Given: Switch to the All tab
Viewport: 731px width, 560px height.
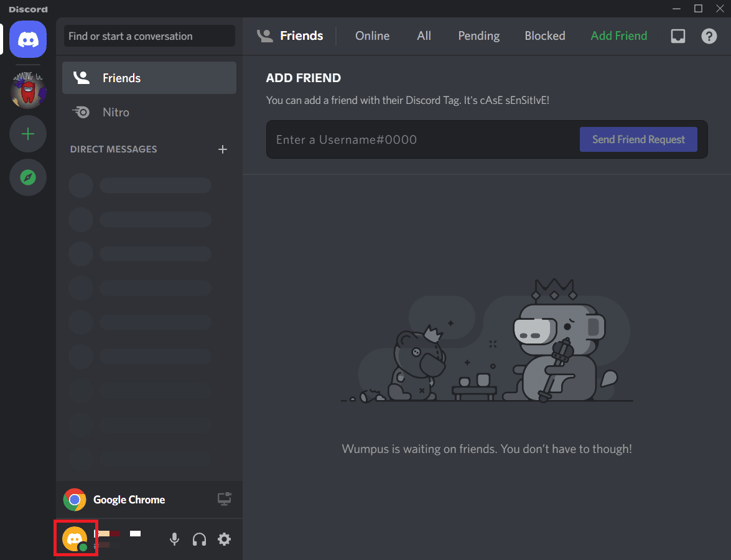Looking at the screenshot, I should click(424, 36).
